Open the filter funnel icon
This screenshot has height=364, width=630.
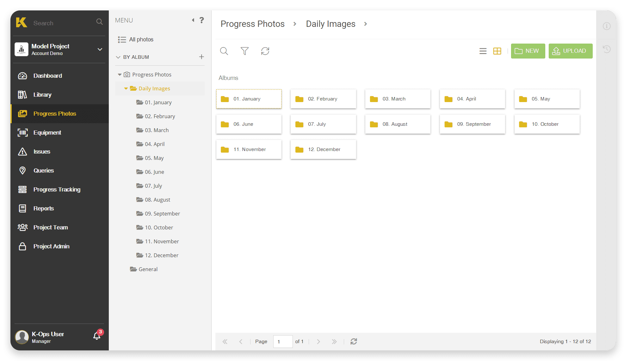pos(244,51)
